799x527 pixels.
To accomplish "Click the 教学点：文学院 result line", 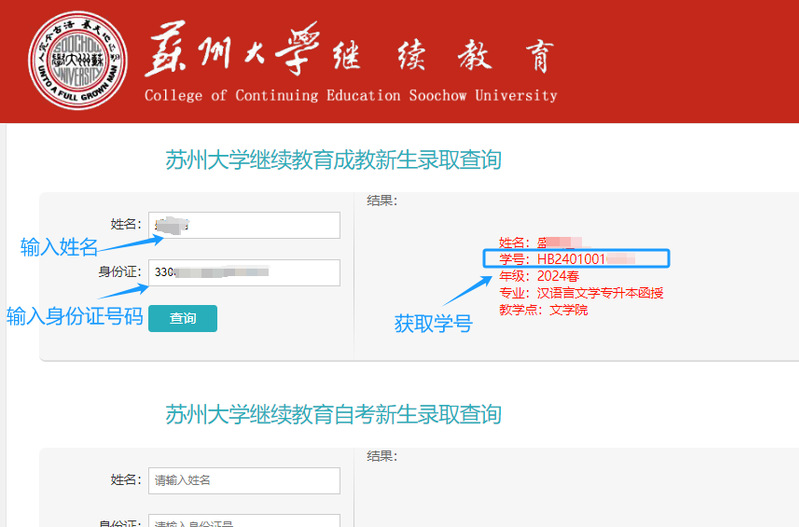I will point(544,310).
